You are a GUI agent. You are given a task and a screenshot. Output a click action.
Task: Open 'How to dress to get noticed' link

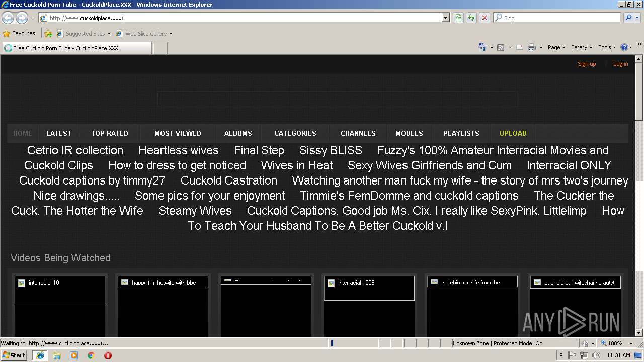(x=177, y=165)
